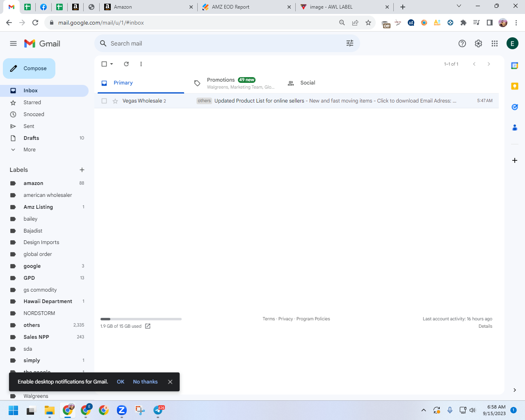
Task: Refresh the inbox
Action: 126,64
